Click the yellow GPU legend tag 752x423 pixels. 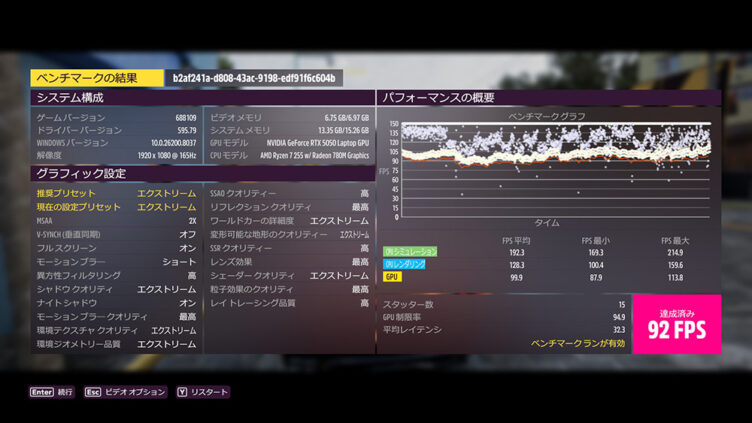point(394,277)
